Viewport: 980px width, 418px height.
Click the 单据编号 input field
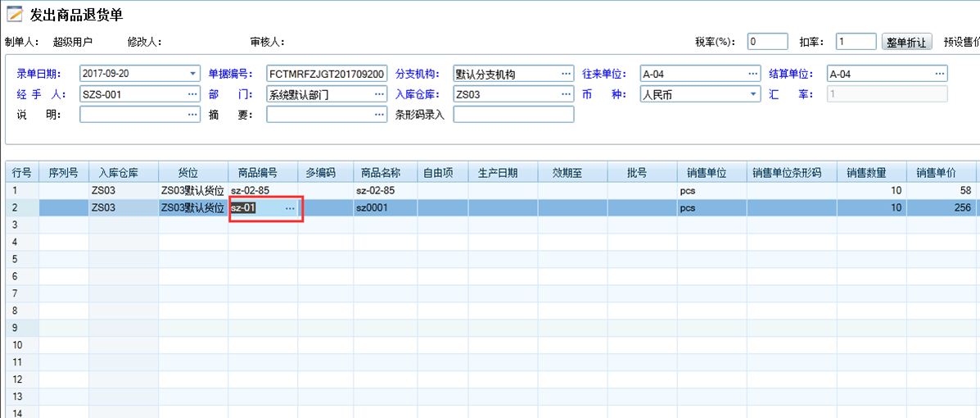327,74
